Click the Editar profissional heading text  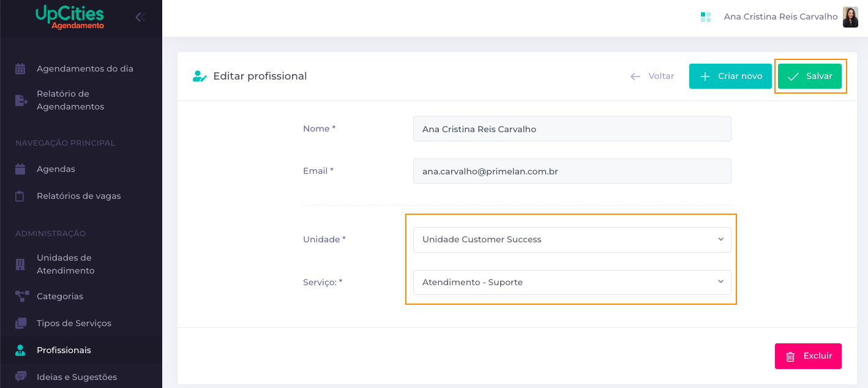click(x=260, y=76)
